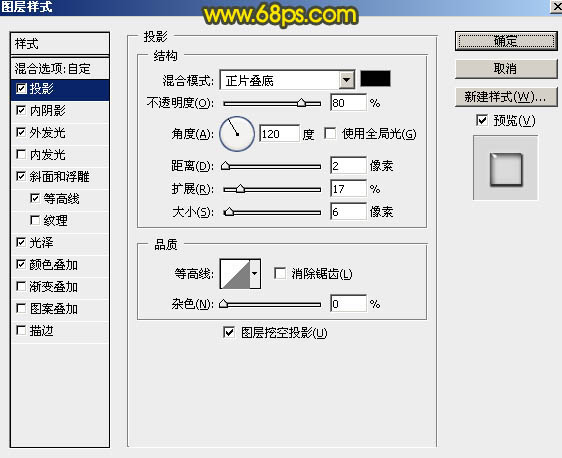Enable 消除锯齿 anti-aliased checkbox
This screenshot has width=562, height=458.
tap(280, 273)
